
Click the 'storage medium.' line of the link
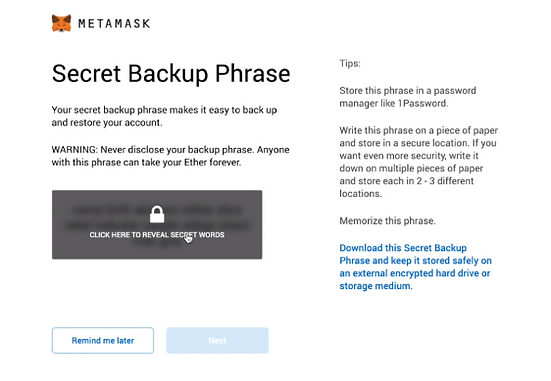pyautogui.click(x=376, y=286)
